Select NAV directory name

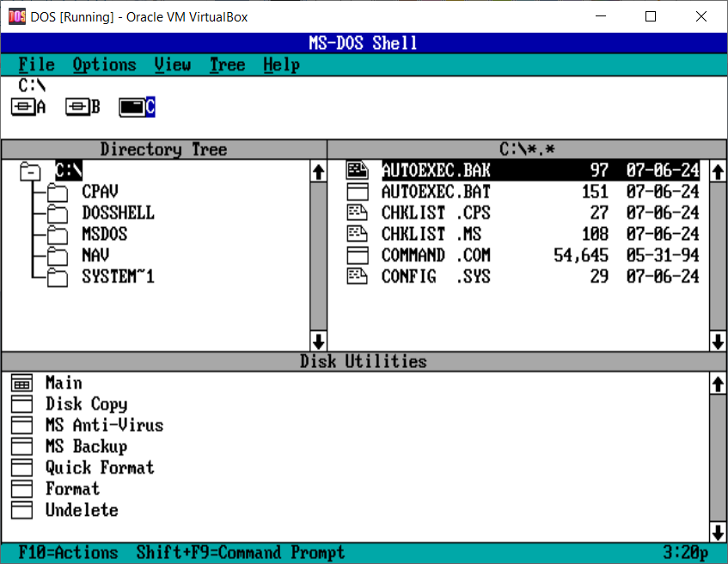95,255
